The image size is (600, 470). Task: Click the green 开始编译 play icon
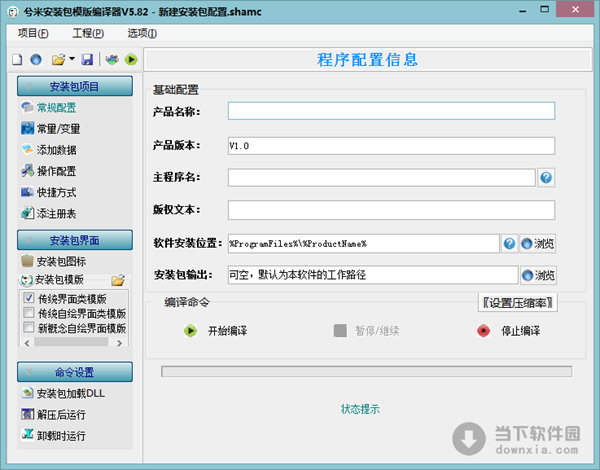pyautogui.click(x=190, y=331)
